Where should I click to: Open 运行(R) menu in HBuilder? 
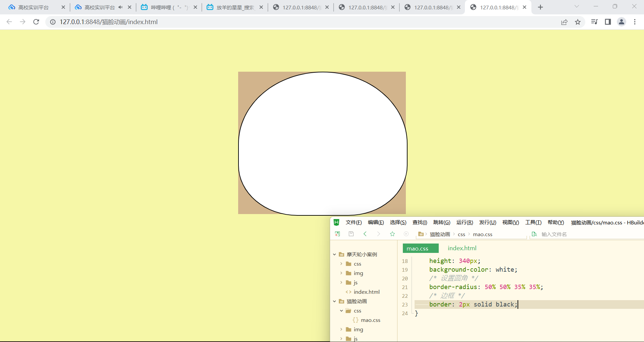coord(465,222)
